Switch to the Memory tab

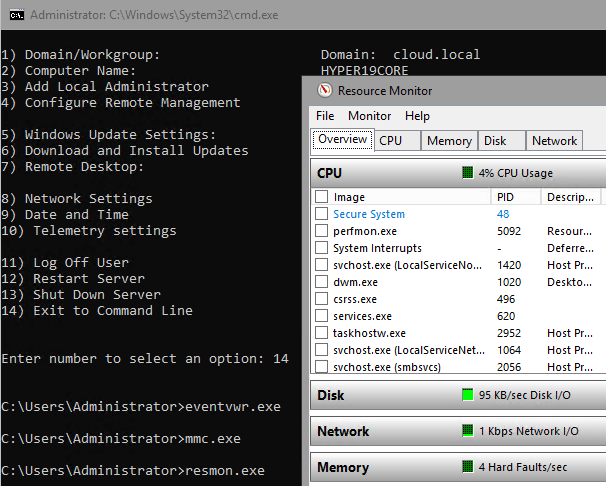(x=449, y=141)
